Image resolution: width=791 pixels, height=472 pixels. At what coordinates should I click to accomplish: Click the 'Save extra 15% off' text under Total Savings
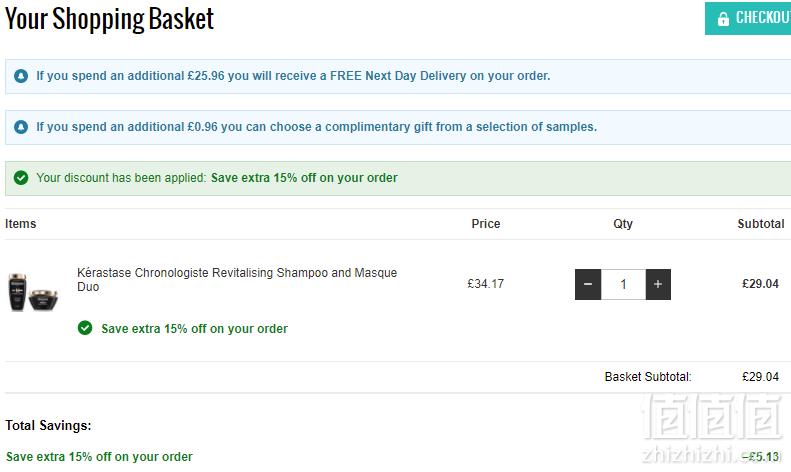click(99, 457)
